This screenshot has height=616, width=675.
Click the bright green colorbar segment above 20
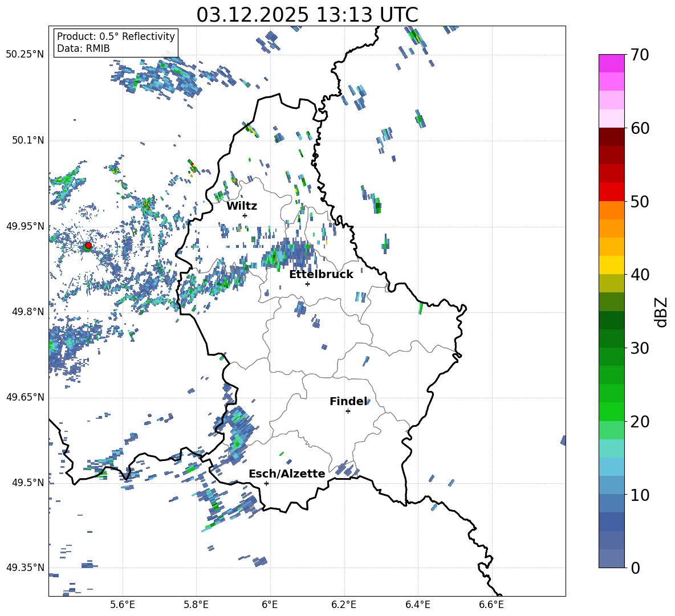click(x=611, y=411)
